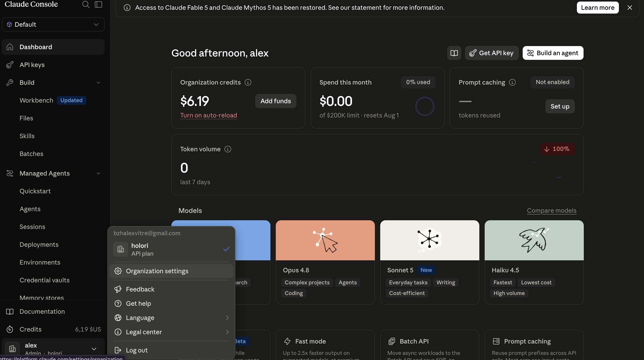Click the bzhalexvitre@gmail.com email text
This screenshot has width=644, height=360.
pos(147,233)
